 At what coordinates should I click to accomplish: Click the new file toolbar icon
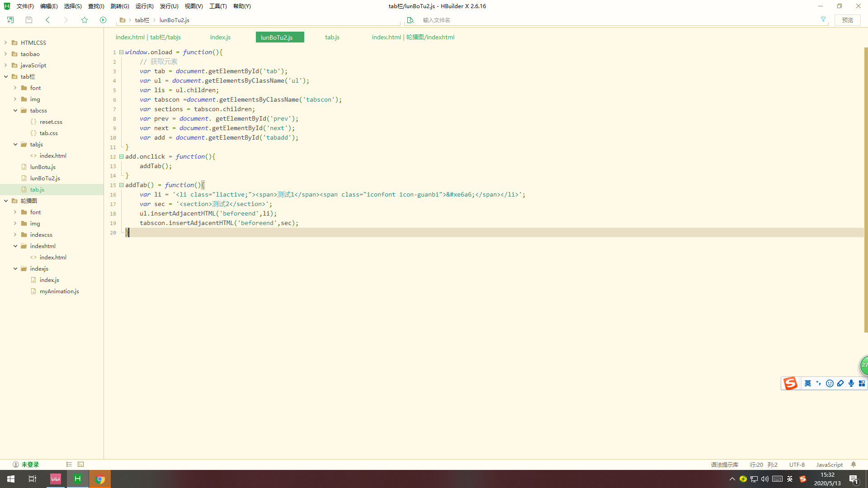pyautogui.click(x=10, y=20)
